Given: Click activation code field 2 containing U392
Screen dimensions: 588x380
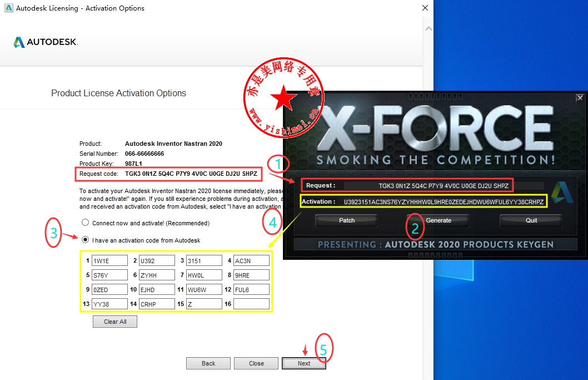Looking at the screenshot, I should pos(157,260).
